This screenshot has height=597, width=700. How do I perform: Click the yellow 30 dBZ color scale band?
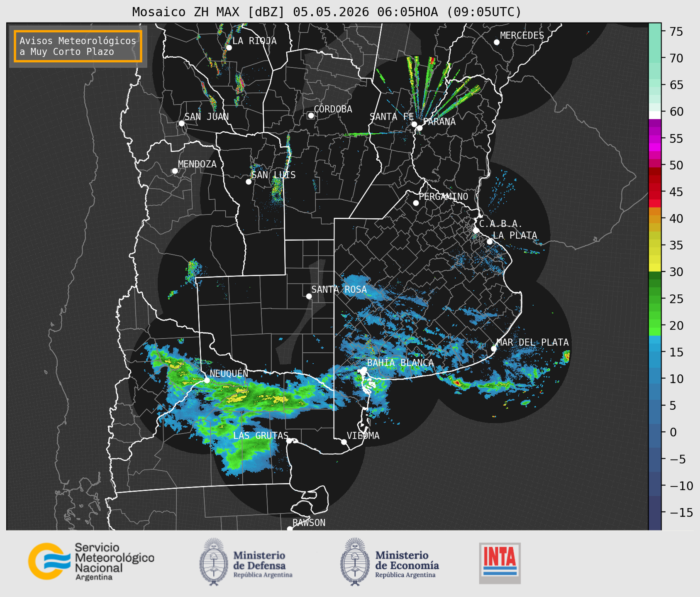click(x=655, y=268)
